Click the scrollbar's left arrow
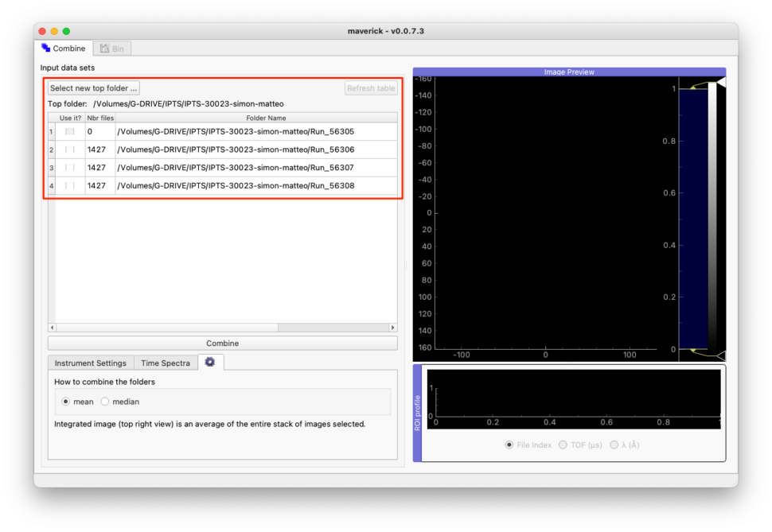This screenshot has width=772, height=532. 53,328
